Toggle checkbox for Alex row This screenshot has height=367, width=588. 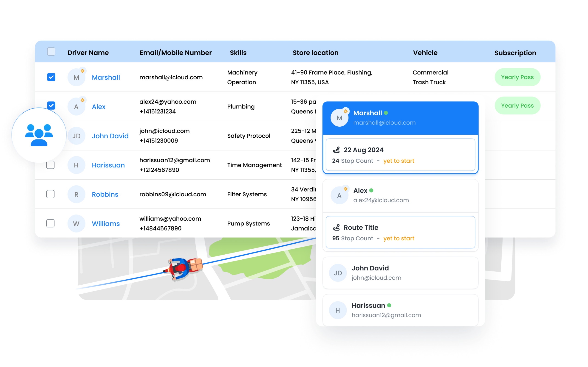click(x=50, y=106)
